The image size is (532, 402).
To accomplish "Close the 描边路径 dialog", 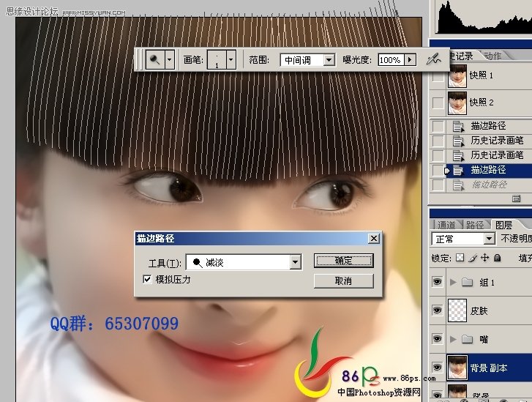I will 373,239.
